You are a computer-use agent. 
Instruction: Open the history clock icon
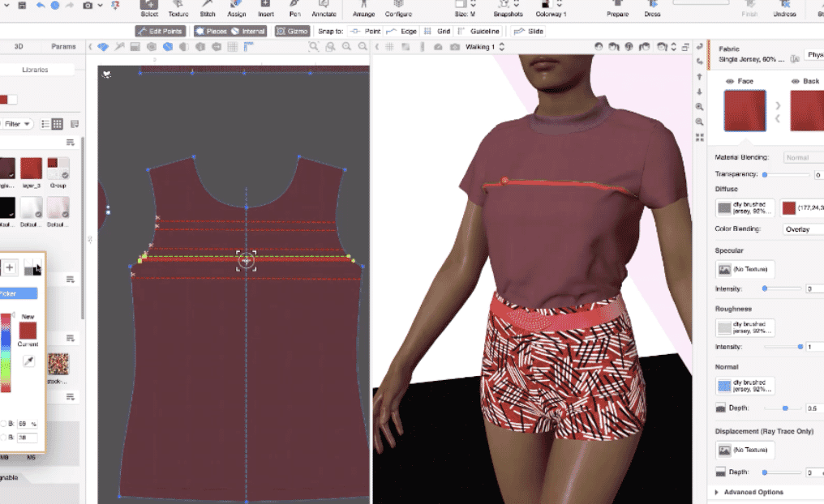(x=54, y=5)
